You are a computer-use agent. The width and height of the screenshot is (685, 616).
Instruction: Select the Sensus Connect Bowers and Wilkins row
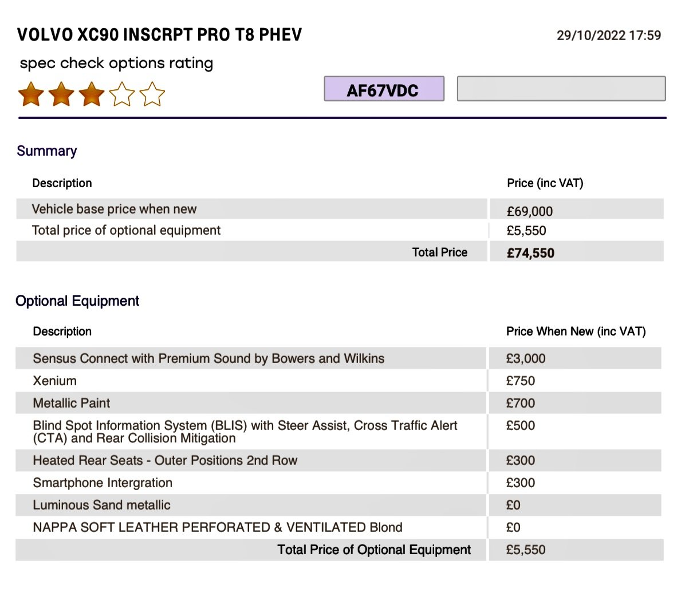[338, 358]
